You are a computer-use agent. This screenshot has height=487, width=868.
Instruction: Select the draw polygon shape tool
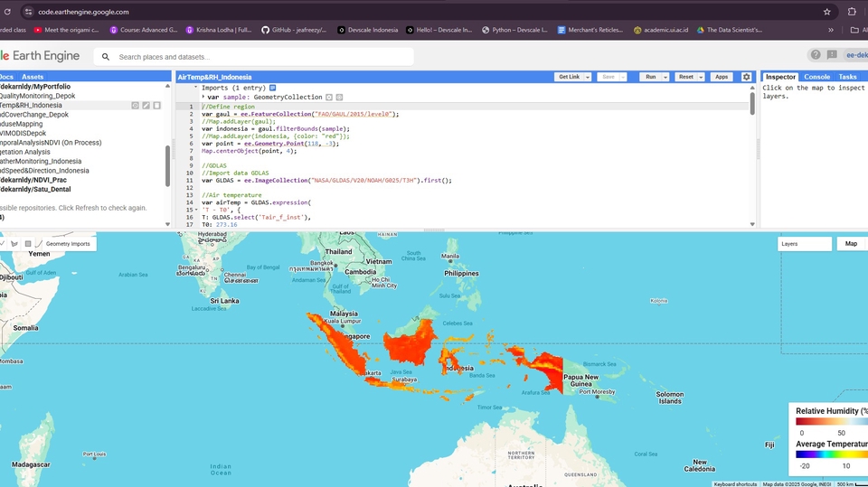[14, 244]
